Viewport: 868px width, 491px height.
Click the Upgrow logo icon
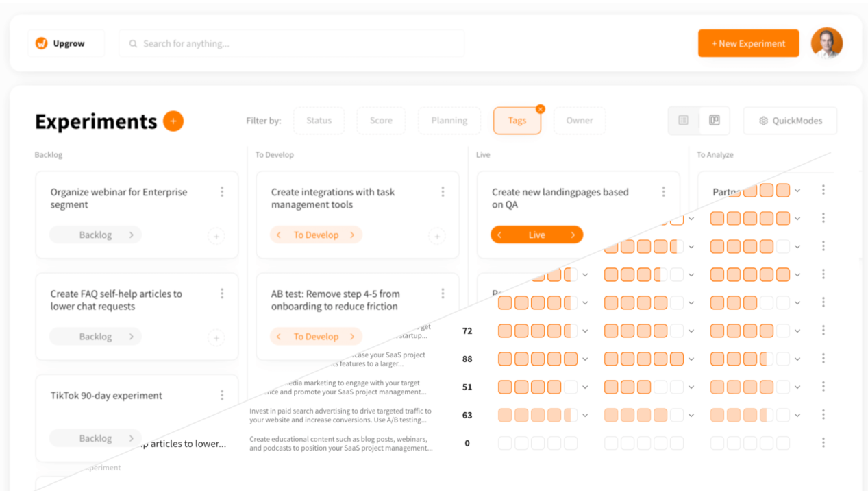coord(42,43)
